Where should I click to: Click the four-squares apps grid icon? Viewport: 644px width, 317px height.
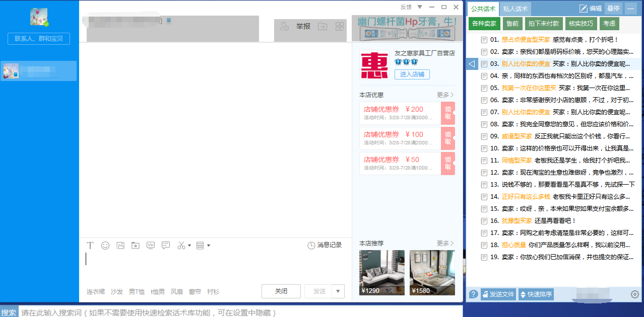tap(340, 27)
